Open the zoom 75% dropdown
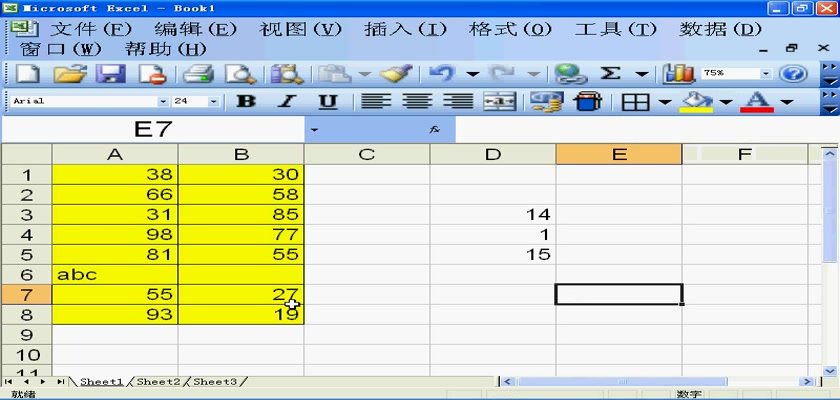Image resolution: width=840 pixels, height=400 pixels. point(767,74)
